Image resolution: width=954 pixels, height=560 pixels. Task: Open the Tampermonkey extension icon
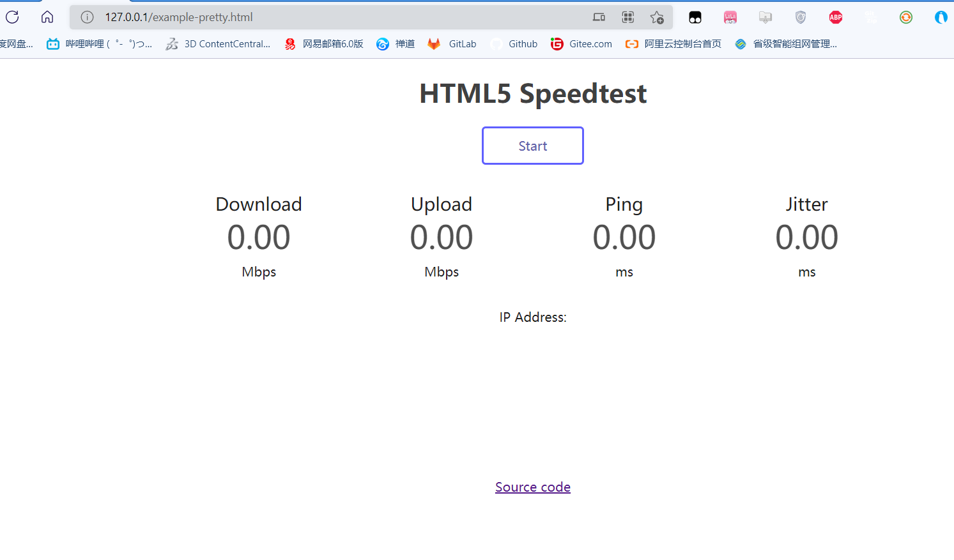click(x=695, y=17)
